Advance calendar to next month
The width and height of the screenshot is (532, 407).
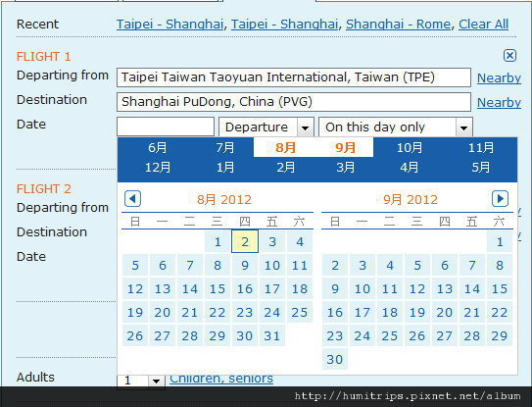[500, 199]
